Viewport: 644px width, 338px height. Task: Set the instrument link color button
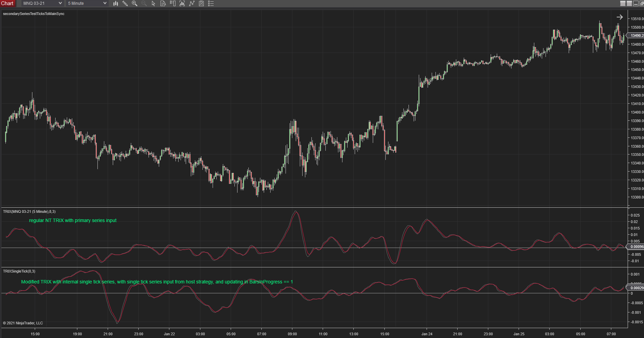tap(623, 3)
